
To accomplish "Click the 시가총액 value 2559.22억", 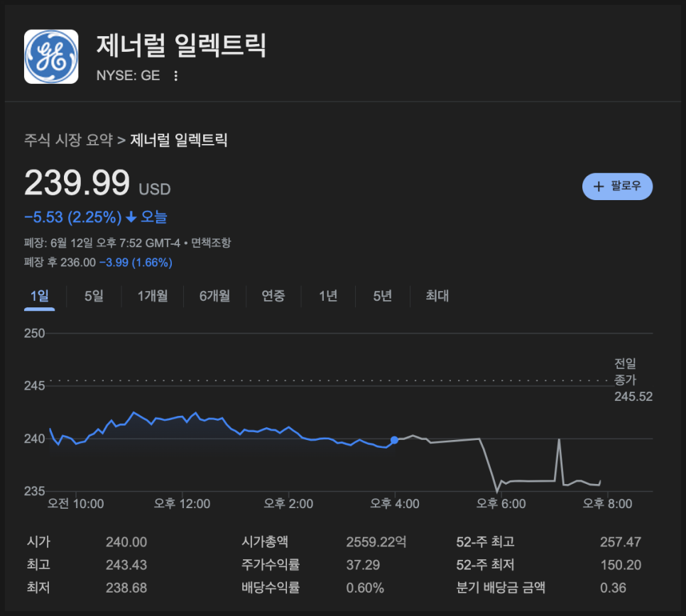I will (x=376, y=542).
